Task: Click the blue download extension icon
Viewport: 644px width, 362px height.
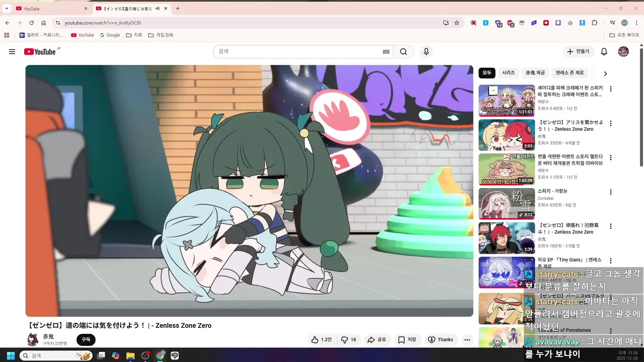Action: point(582,23)
